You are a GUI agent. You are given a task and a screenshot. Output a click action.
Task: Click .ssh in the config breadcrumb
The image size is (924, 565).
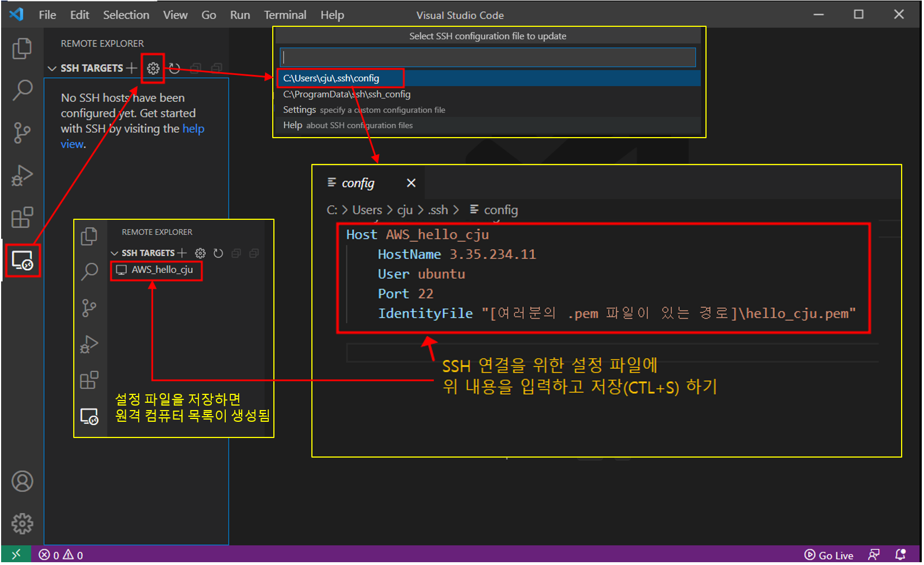coord(438,210)
